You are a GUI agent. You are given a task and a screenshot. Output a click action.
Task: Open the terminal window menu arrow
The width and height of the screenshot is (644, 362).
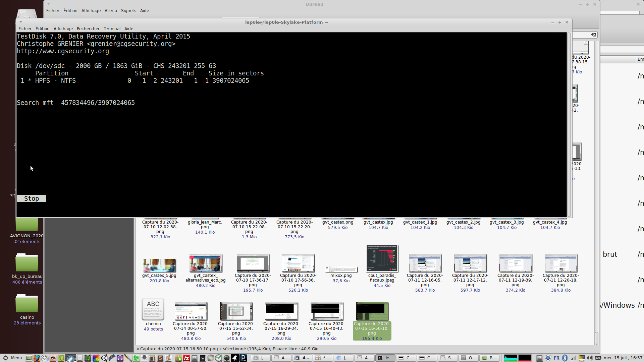tap(21, 22)
